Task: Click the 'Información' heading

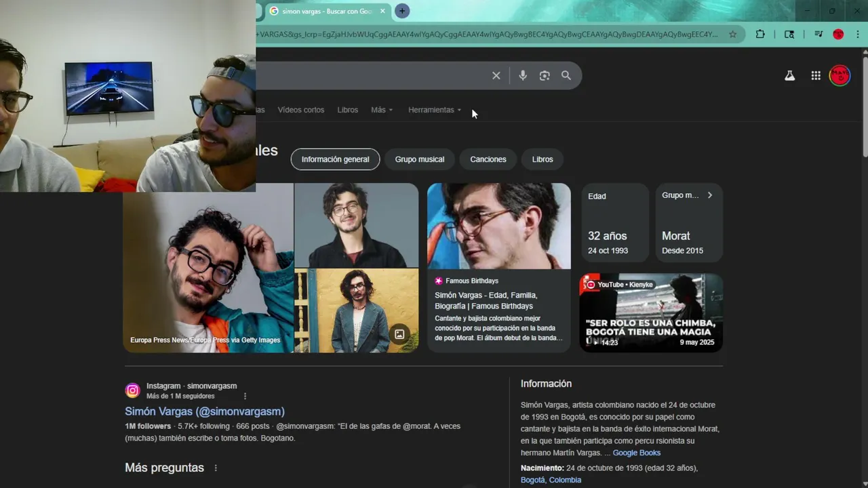Action: click(x=546, y=384)
